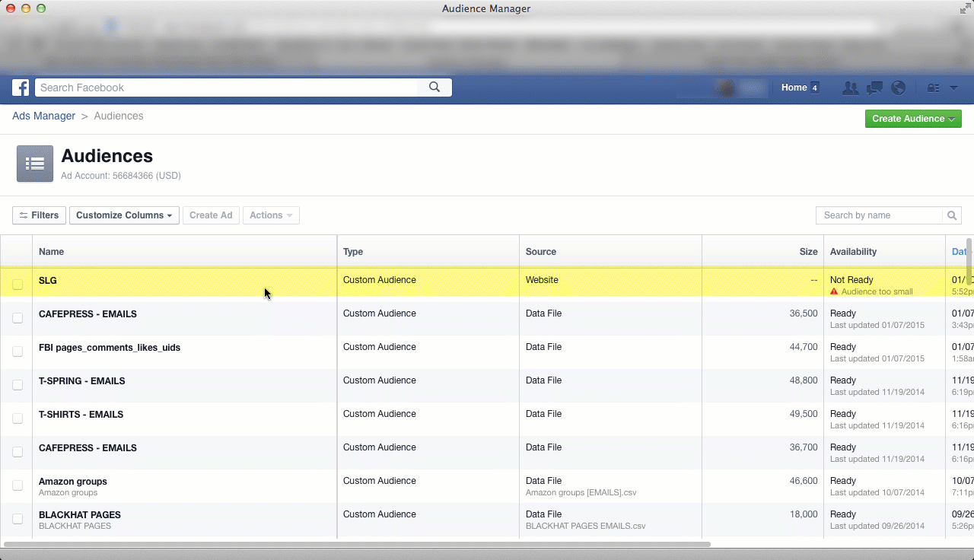Select the size value 18,000
The width and height of the screenshot is (974, 560).
804,514
